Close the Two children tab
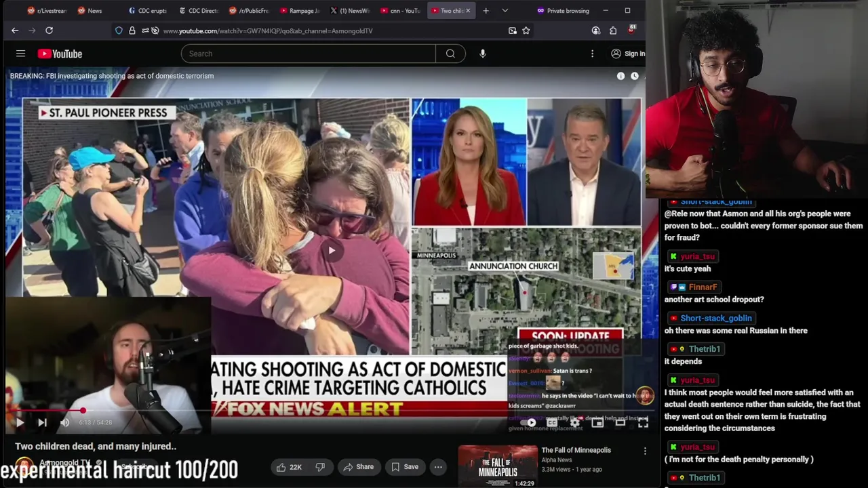The image size is (868, 488). pos(467,11)
